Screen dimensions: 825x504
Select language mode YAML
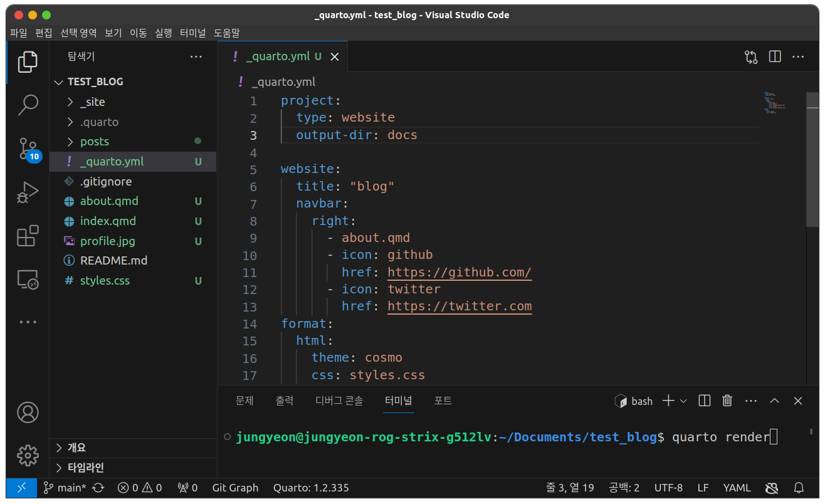point(737,488)
